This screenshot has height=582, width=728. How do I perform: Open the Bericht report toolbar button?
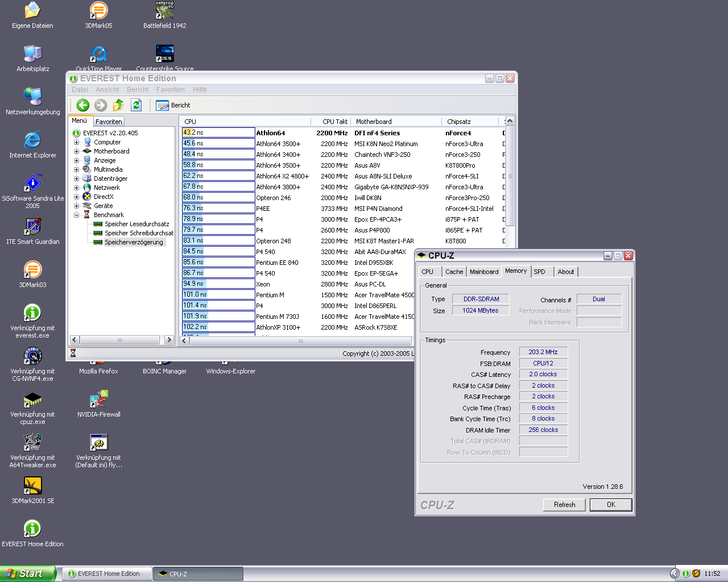173,105
